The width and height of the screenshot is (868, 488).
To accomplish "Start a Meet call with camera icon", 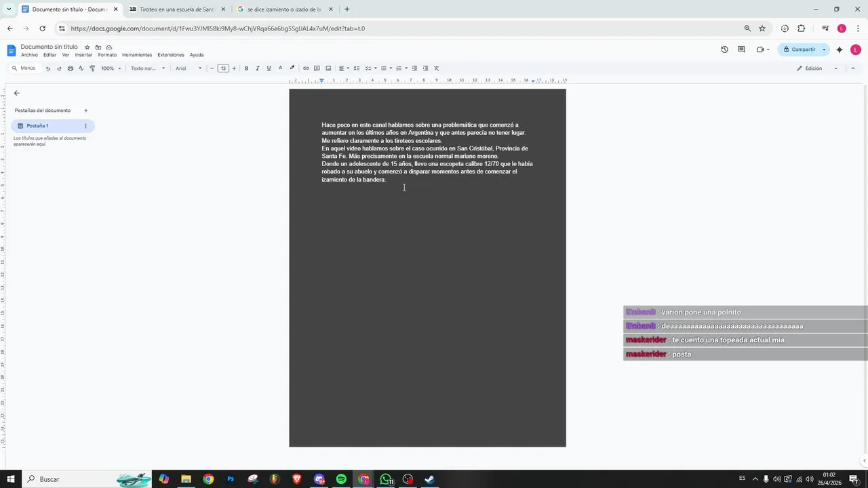I will pos(762,49).
